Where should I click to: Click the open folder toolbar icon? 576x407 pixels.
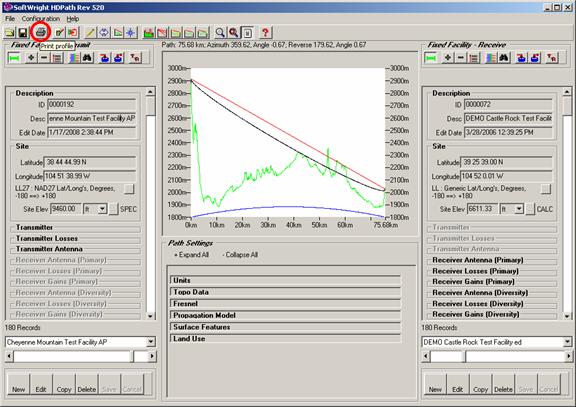(10, 33)
